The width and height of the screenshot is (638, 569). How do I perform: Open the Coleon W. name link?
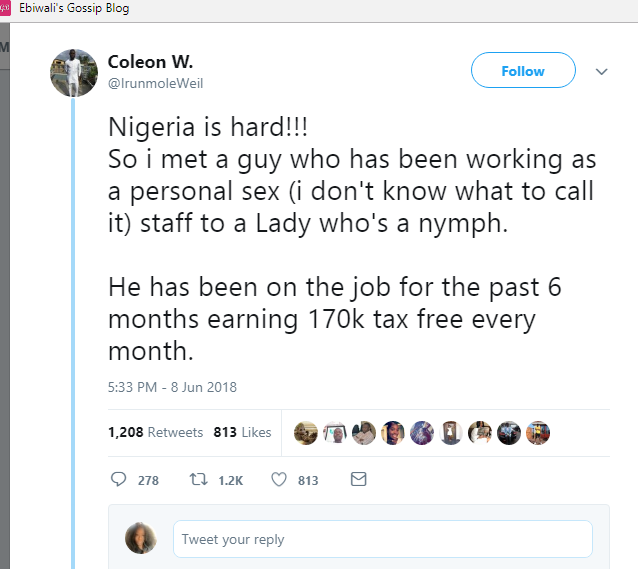click(x=150, y=62)
